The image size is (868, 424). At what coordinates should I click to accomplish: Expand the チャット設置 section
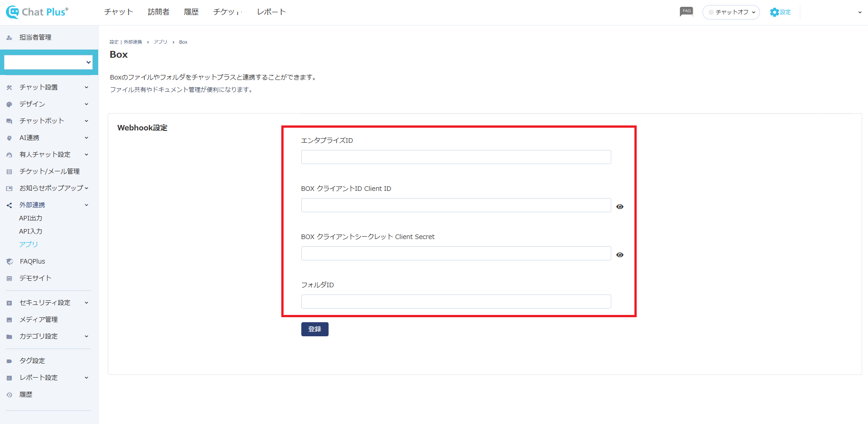click(86, 87)
